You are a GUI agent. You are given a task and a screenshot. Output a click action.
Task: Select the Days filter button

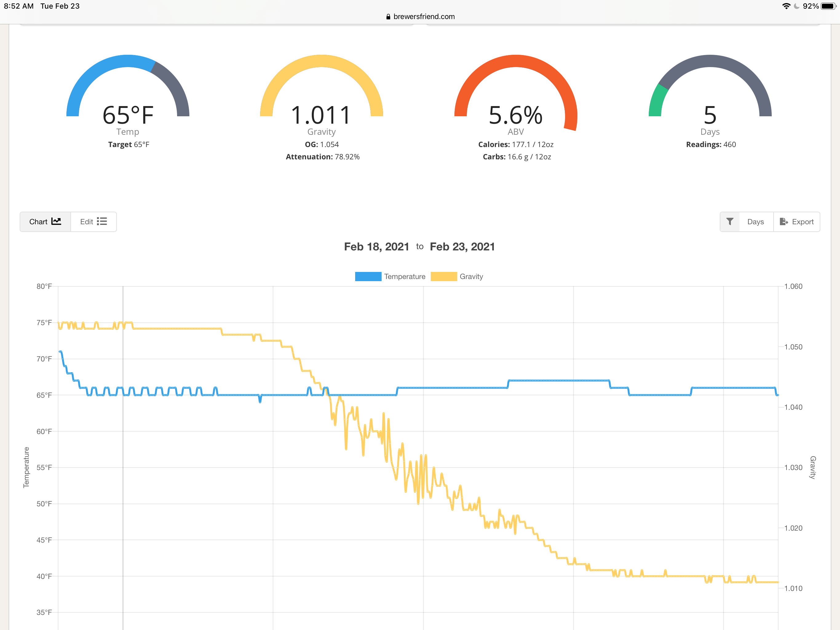tap(755, 221)
